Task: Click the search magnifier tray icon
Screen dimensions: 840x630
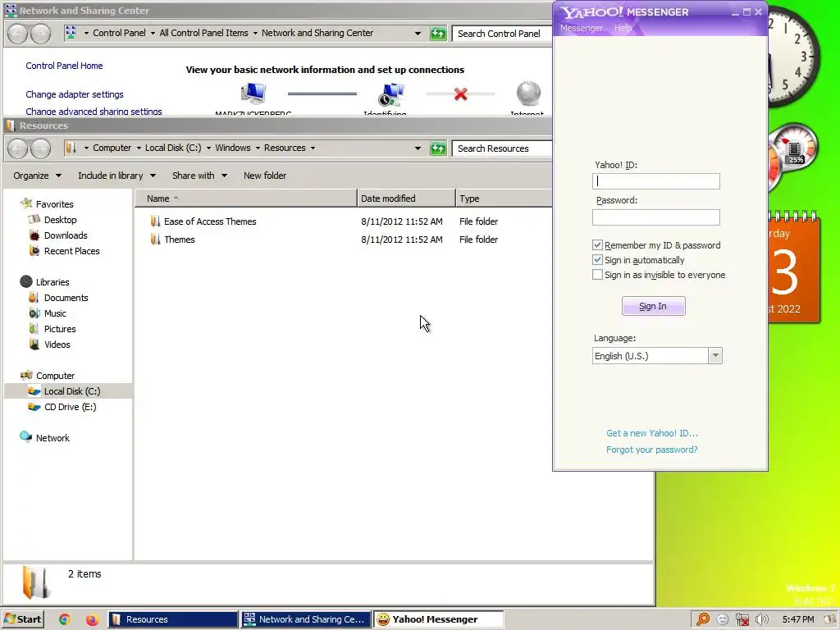Action: 703,619
